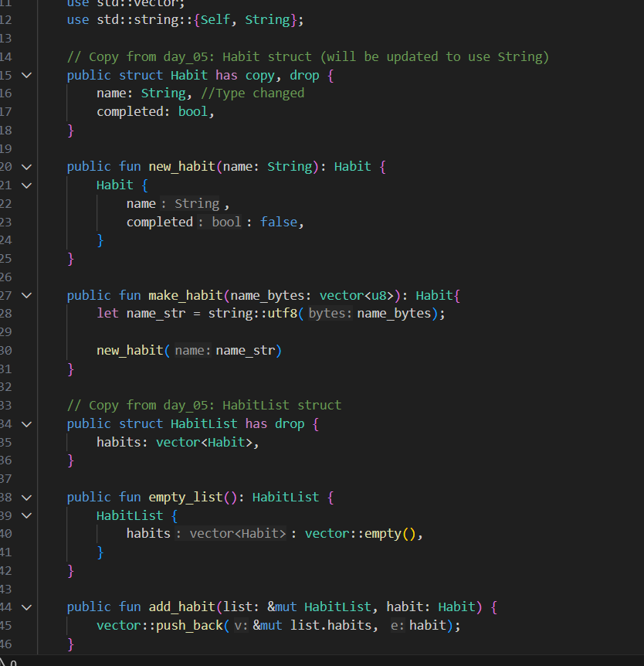Click the //Type changed comment
644x666 pixels.
[253, 93]
